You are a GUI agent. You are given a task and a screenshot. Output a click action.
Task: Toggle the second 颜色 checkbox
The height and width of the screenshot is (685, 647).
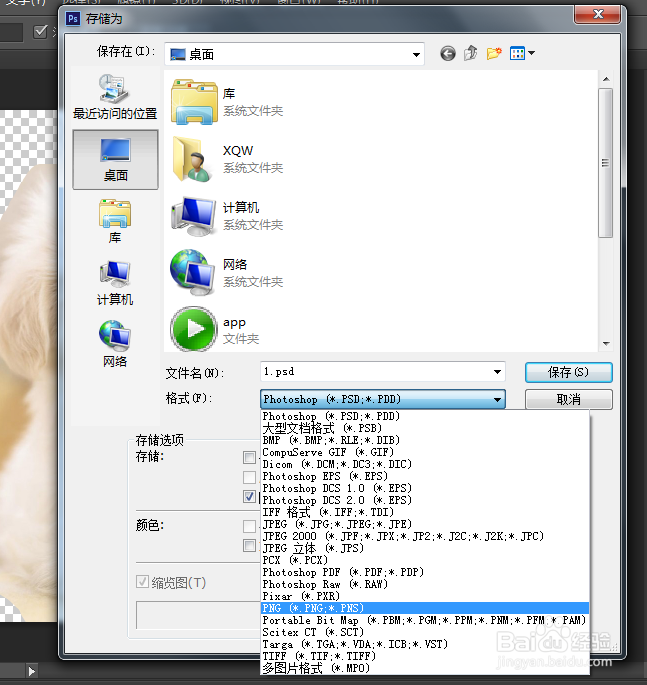pyautogui.click(x=249, y=545)
